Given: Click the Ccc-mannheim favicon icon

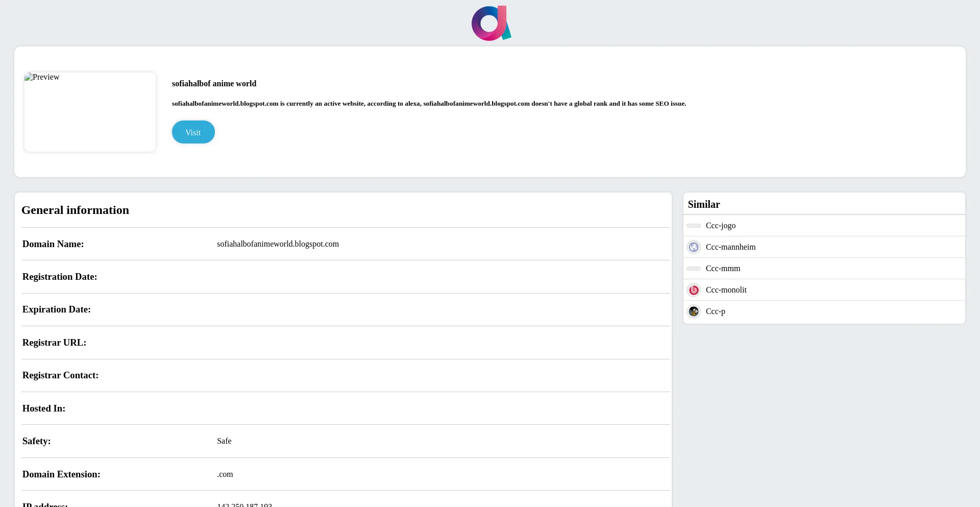Looking at the screenshot, I should pyautogui.click(x=694, y=247).
